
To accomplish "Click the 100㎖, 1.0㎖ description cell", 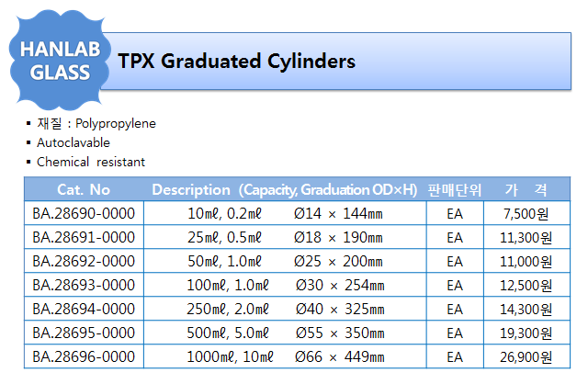I will pyautogui.click(x=285, y=286).
